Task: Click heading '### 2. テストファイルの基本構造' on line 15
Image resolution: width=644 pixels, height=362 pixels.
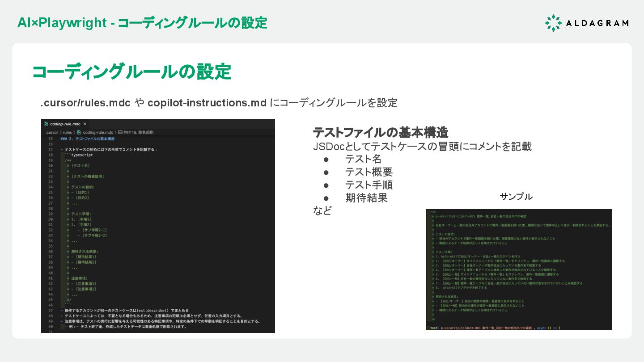Action: (87, 139)
